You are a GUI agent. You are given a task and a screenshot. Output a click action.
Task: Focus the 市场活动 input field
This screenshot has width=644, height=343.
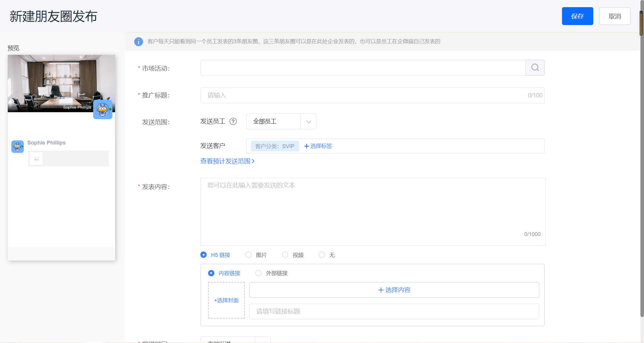pos(363,68)
